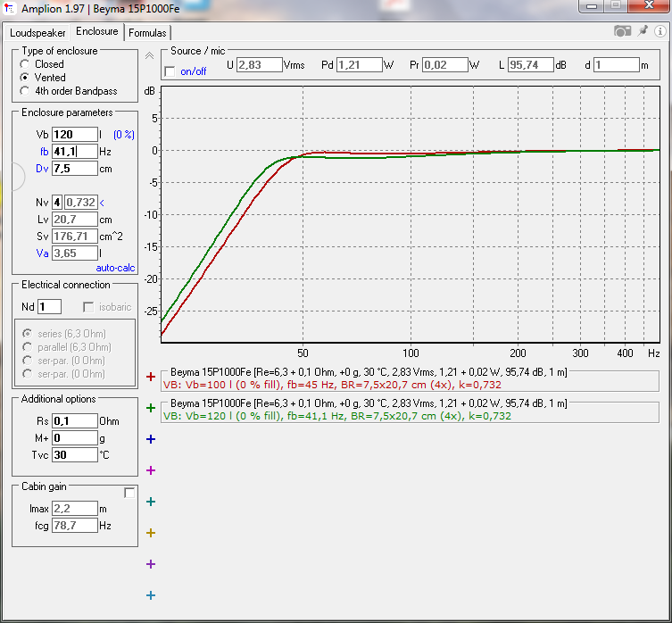Click the Vb volume input field
Screen dimensions: 672x623
(x=75, y=135)
